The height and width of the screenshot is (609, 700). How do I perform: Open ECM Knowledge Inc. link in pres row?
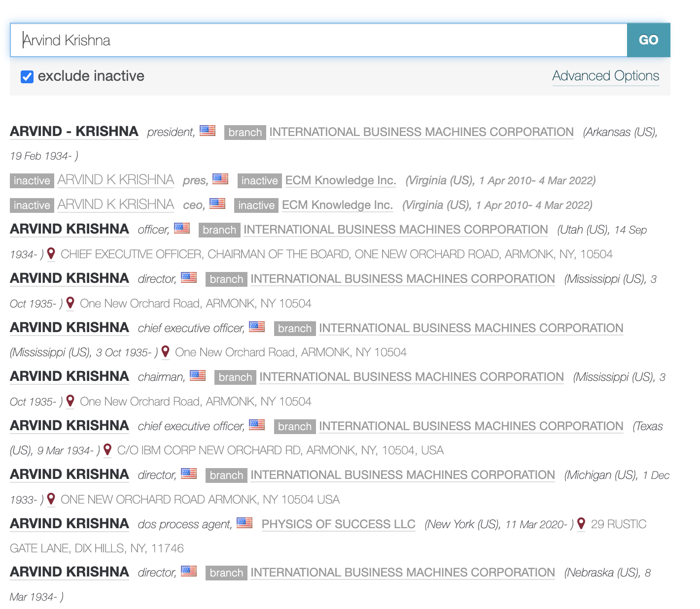click(x=341, y=180)
